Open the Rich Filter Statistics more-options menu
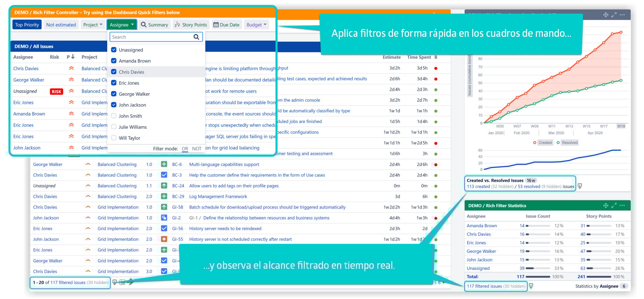This screenshot has width=644, height=299. [622, 205]
